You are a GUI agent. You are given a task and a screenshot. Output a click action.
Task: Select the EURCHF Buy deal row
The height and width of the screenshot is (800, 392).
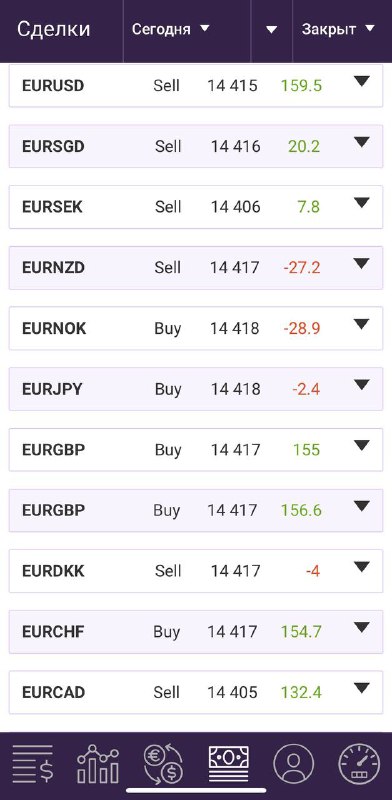(196, 632)
